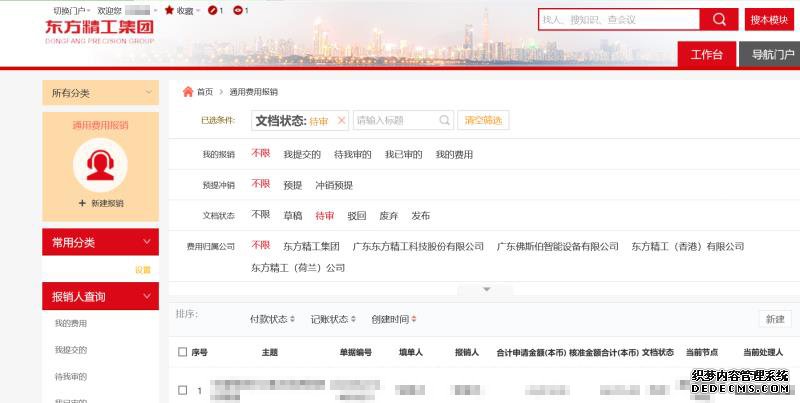Screen dimensions: 800x403
Task: Click 新建报销 plus button
Action: [x=101, y=203]
